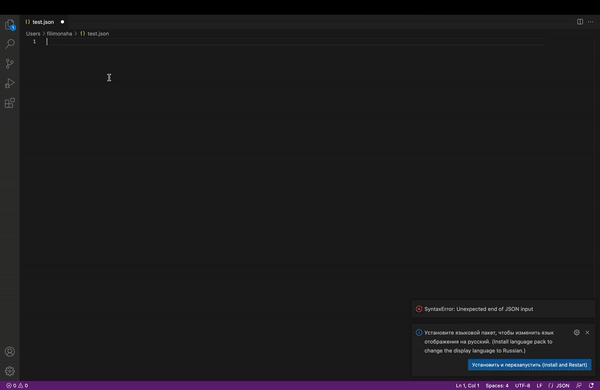Open the editor More Actions menu

pyautogui.click(x=590, y=22)
